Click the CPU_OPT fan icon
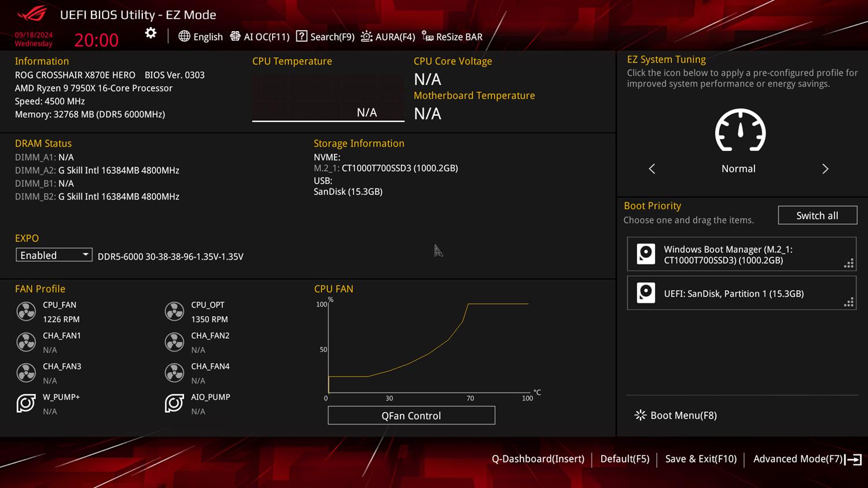 click(x=174, y=312)
